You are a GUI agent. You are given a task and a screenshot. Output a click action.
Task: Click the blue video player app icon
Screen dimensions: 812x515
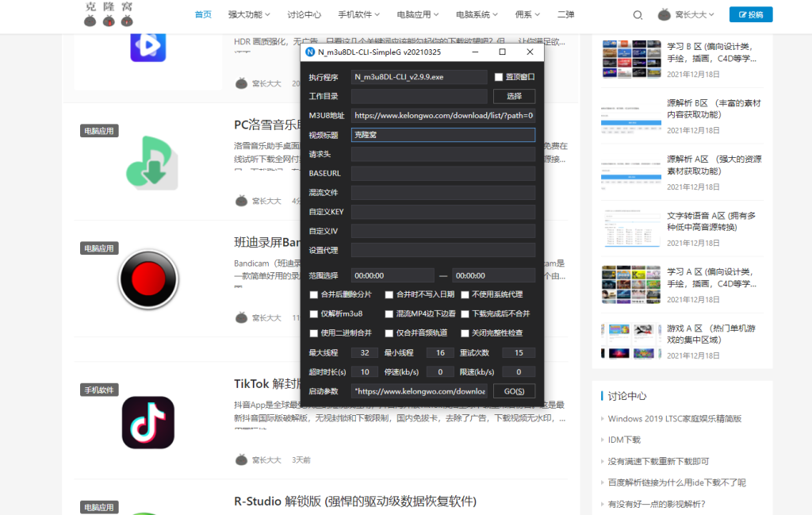click(x=148, y=46)
